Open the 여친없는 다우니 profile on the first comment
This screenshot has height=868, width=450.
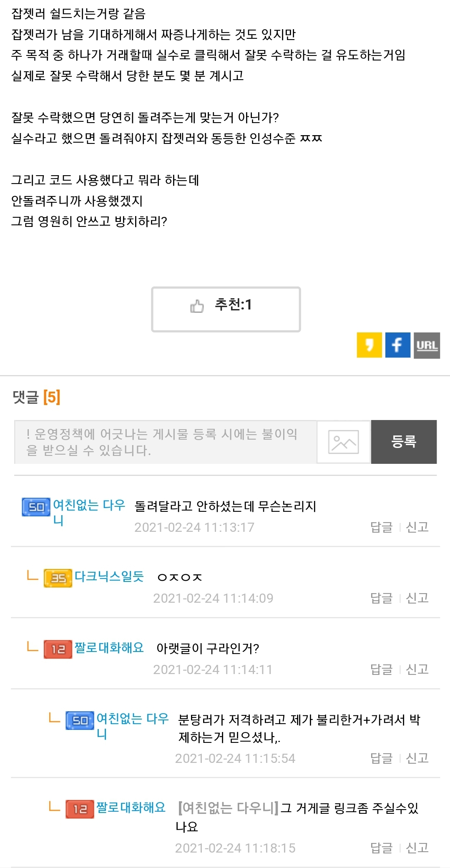[89, 506]
